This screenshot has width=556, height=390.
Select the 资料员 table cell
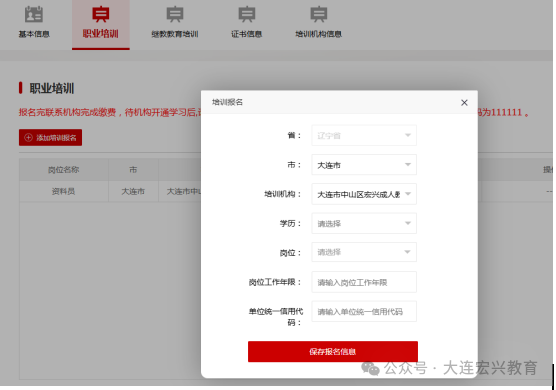pyautogui.click(x=63, y=191)
